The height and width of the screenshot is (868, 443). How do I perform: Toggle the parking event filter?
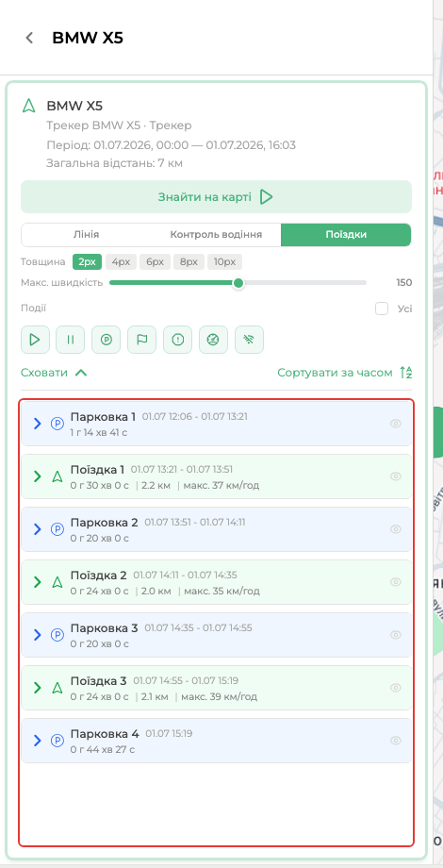(x=107, y=340)
